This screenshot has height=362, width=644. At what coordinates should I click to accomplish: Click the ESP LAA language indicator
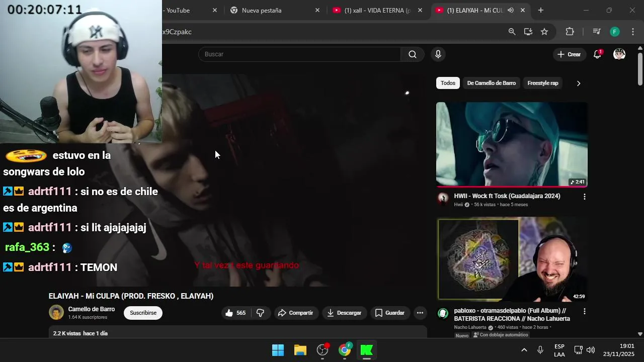click(x=559, y=350)
